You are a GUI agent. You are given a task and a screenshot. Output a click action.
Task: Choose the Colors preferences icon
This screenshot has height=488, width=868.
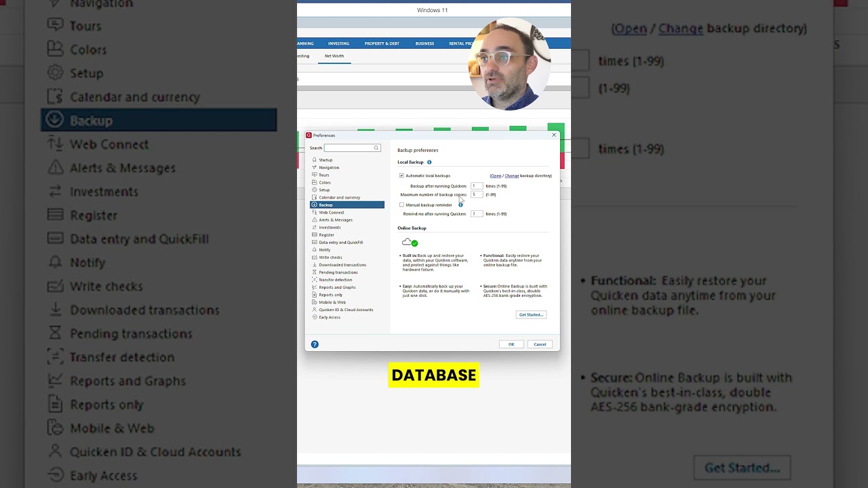314,182
